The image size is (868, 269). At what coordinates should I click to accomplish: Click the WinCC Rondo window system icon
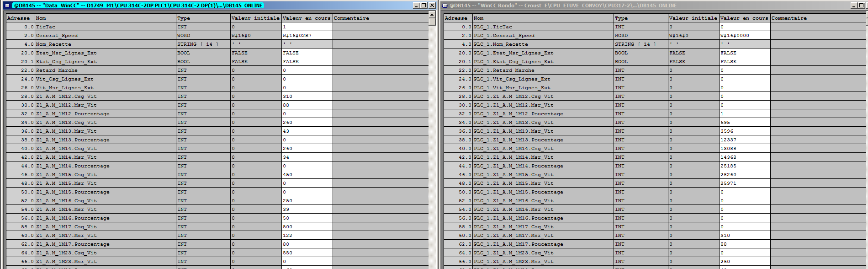pos(445,5)
